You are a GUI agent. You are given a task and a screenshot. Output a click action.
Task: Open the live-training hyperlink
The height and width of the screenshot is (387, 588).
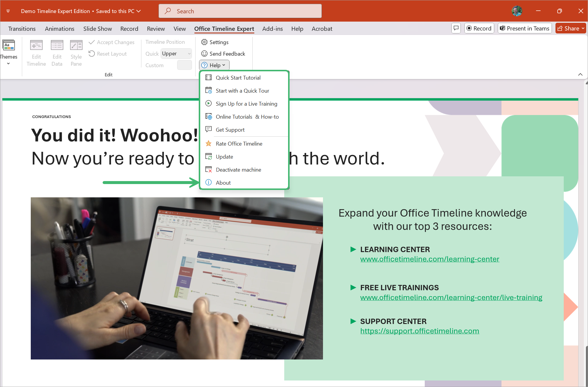coord(451,298)
